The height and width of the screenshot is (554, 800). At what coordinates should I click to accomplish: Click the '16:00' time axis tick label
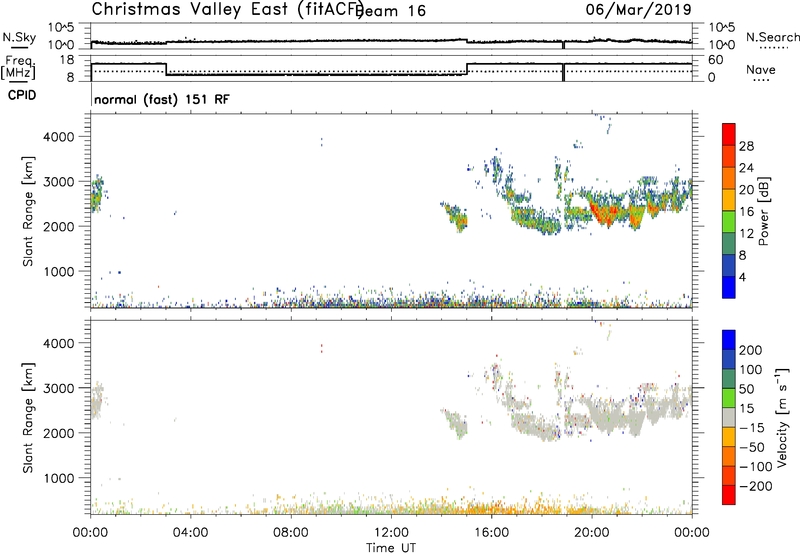click(491, 533)
